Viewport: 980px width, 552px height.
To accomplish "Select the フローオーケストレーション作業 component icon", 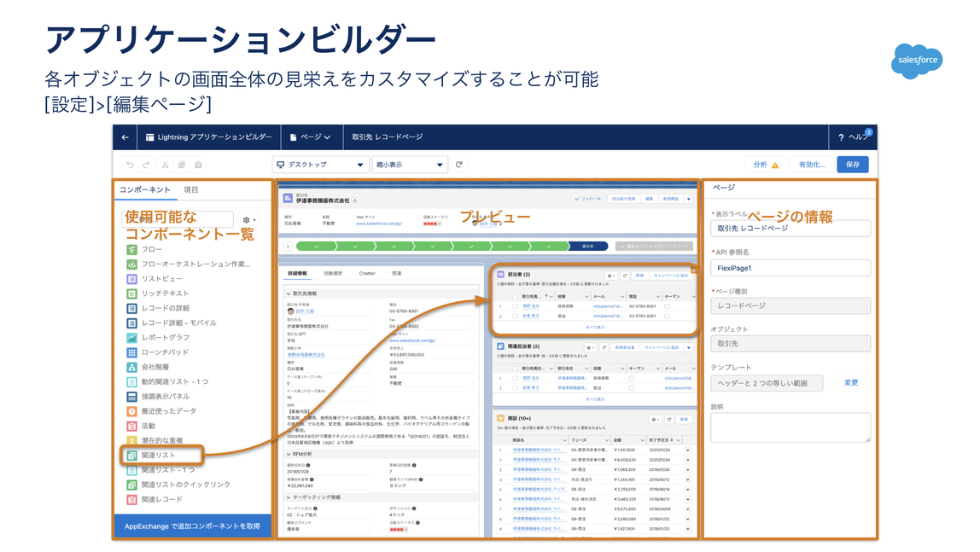I will tap(131, 264).
